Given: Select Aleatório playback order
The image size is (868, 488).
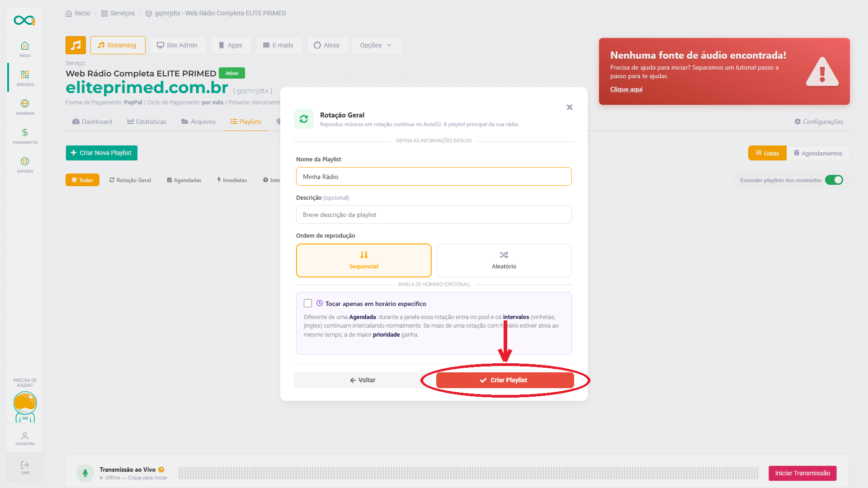Looking at the screenshot, I should click(504, 260).
